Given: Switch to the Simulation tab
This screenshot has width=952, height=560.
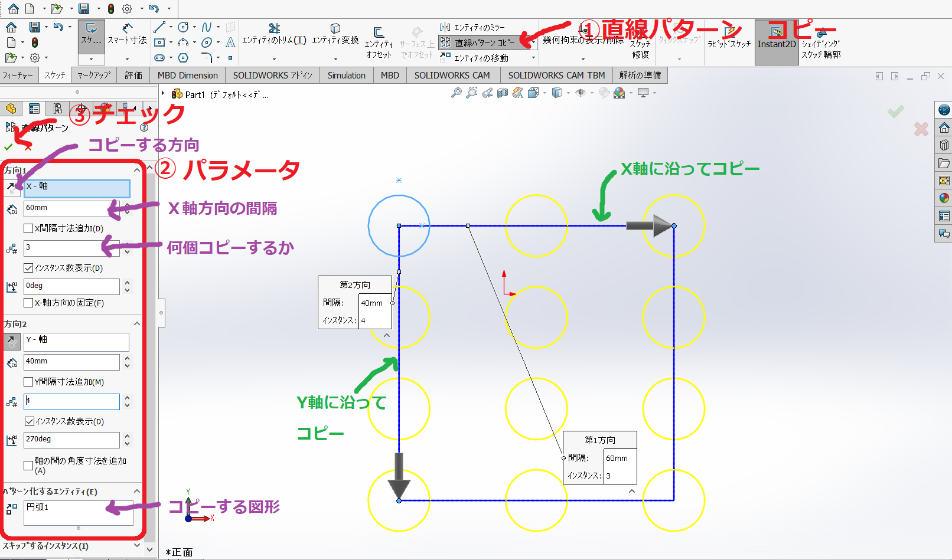Looking at the screenshot, I should point(347,76).
